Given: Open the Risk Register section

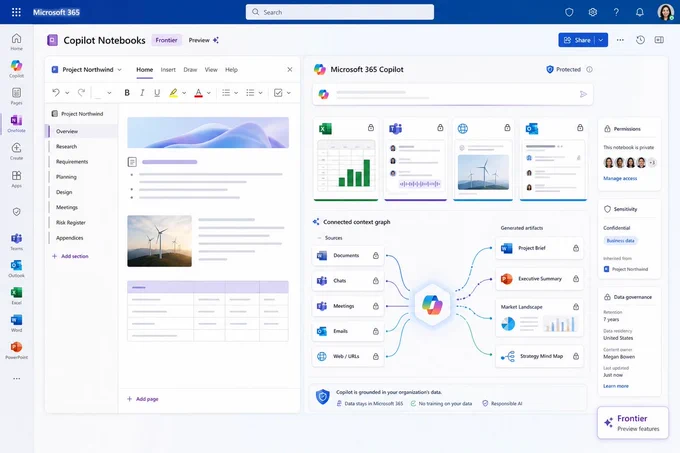Looking at the screenshot, I should click(x=71, y=222).
